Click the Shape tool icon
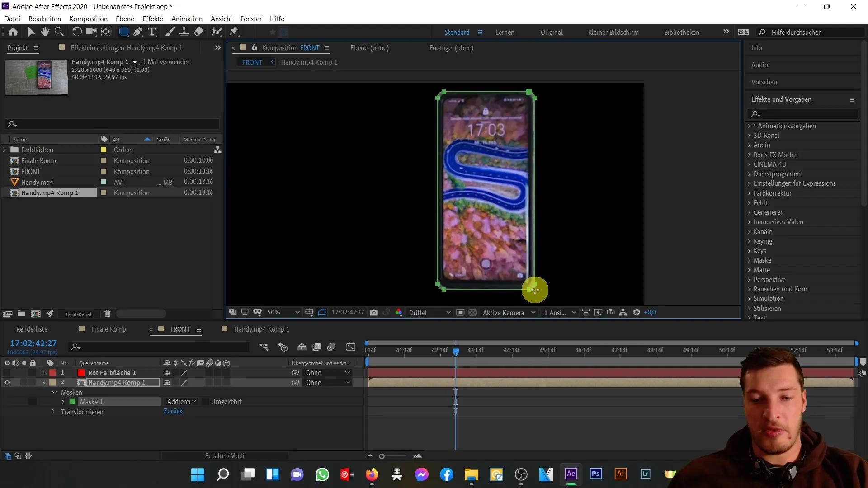Screen dimensions: 868x488 click(x=124, y=32)
